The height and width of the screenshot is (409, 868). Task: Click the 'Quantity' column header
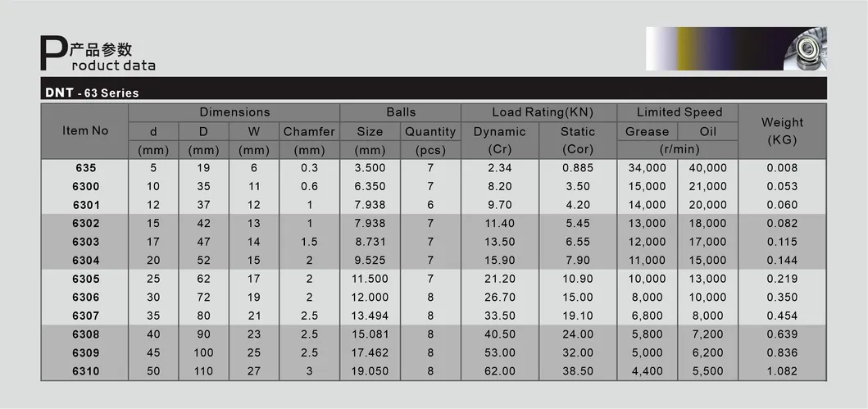click(430, 132)
